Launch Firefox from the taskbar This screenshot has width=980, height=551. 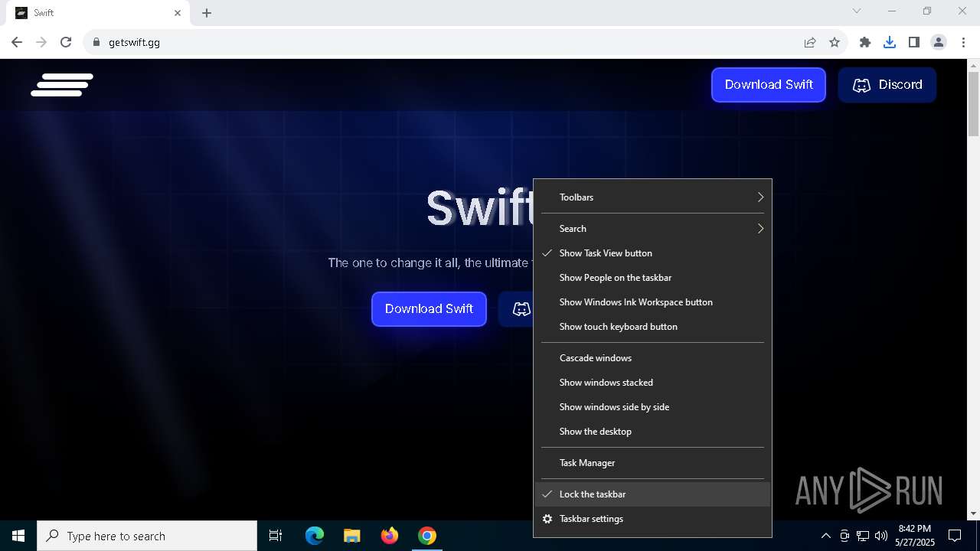(x=390, y=536)
